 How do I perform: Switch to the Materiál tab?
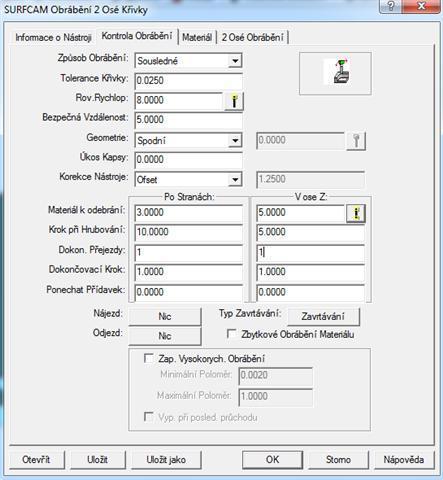(x=197, y=37)
